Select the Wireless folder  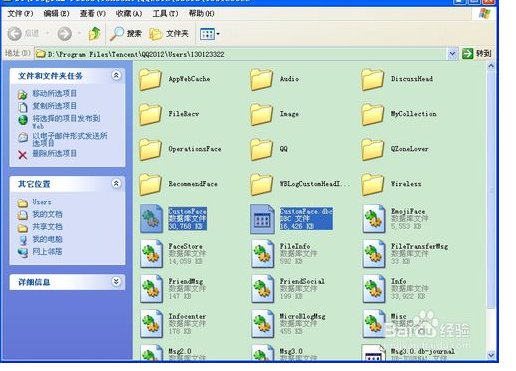pyautogui.click(x=392, y=184)
